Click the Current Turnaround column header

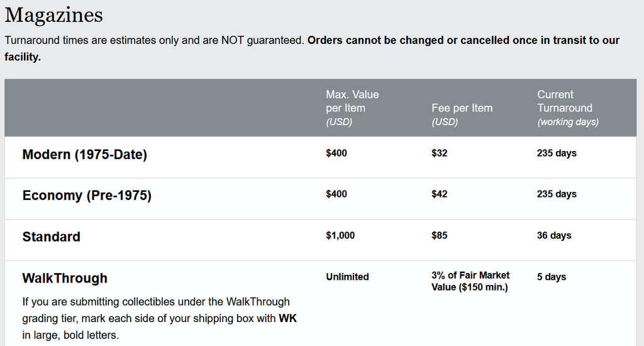pos(568,108)
